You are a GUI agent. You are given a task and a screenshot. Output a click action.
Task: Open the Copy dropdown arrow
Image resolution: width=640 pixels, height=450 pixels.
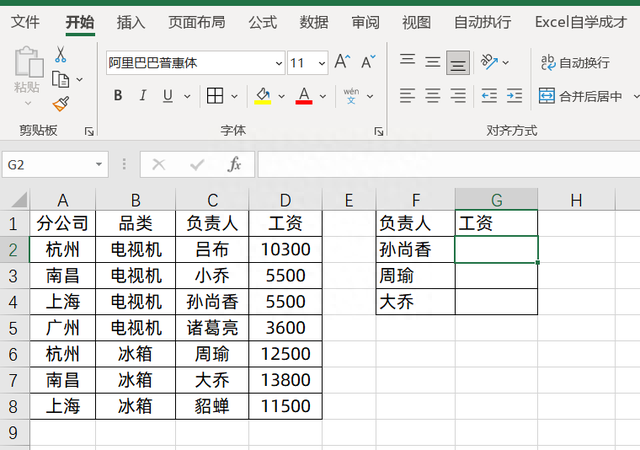80,80
